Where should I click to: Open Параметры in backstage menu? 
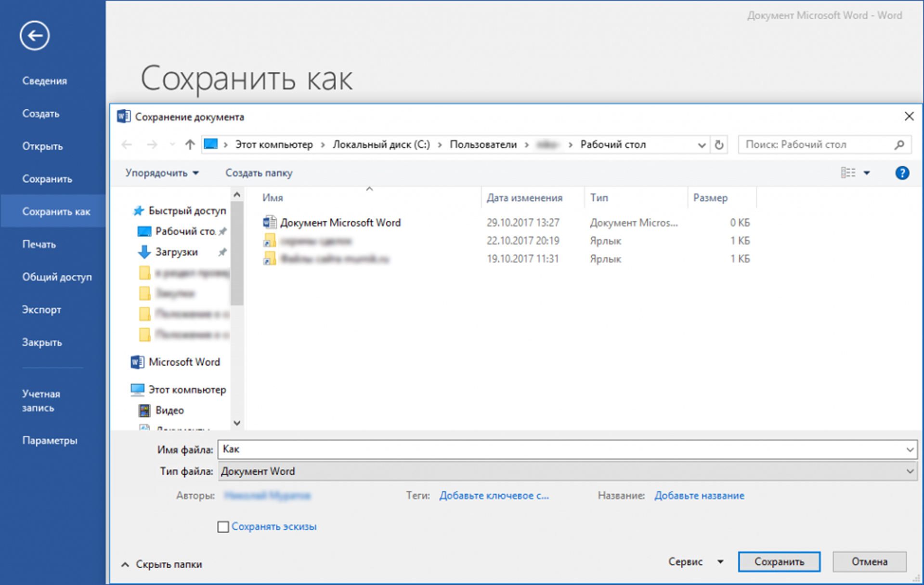click(50, 440)
